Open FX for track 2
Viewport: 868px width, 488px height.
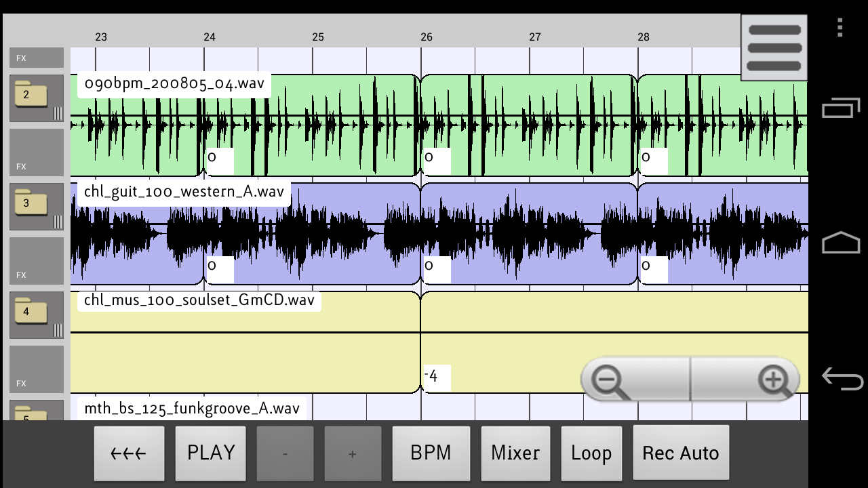(37, 153)
